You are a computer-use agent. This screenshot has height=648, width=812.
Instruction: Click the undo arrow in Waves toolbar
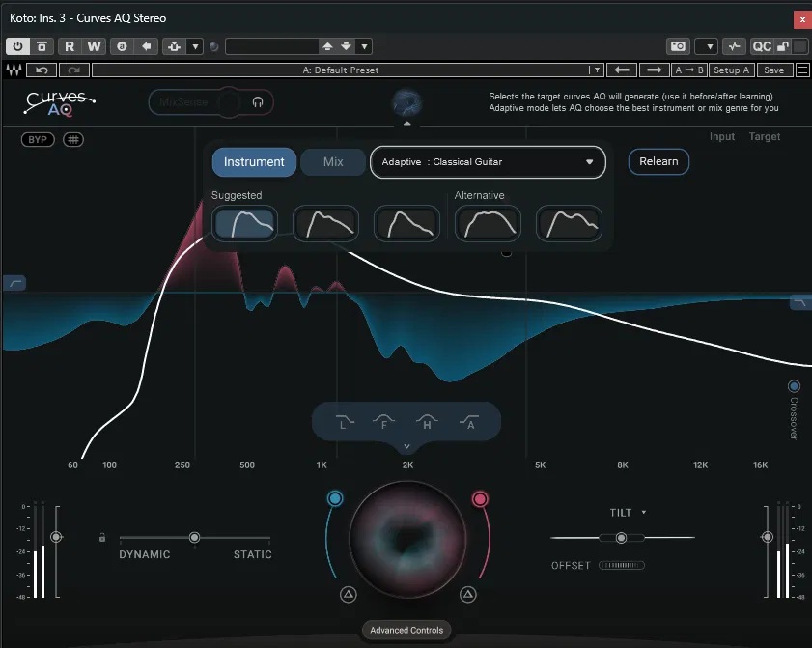click(x=42, y=70)
